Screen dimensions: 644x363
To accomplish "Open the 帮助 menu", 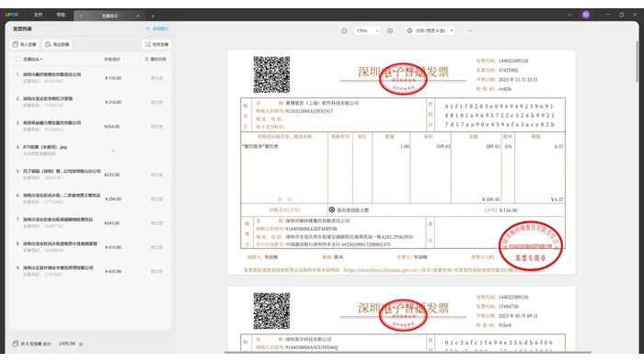I will click(62, 15).
